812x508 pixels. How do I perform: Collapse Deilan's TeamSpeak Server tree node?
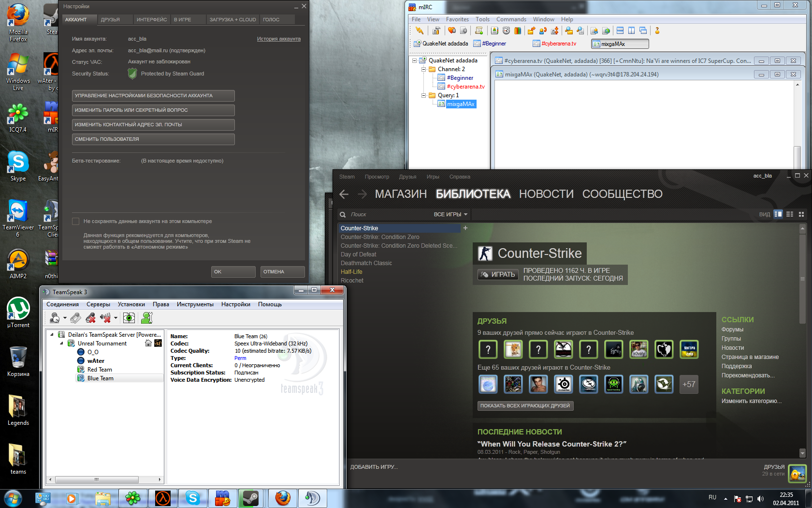point(52,334)
